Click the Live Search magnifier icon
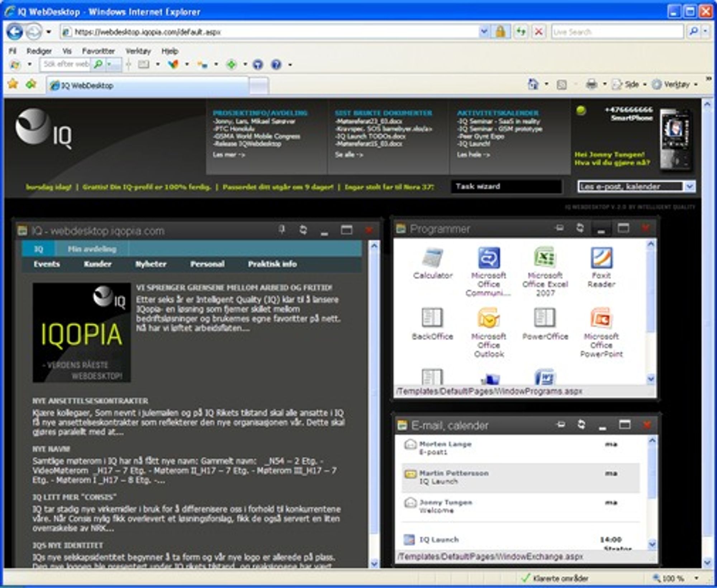This screenshot has width=717, height=588. point(693,32)
